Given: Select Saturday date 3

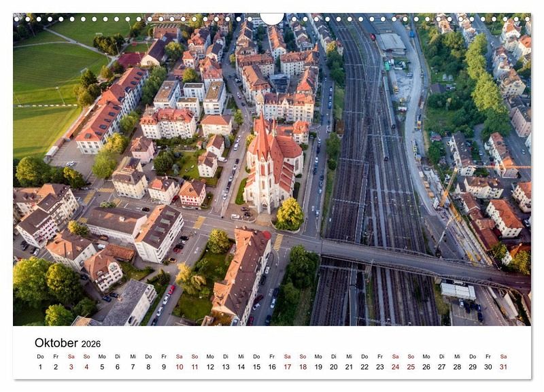Looking at the screenshot, I should coord(71,367).
